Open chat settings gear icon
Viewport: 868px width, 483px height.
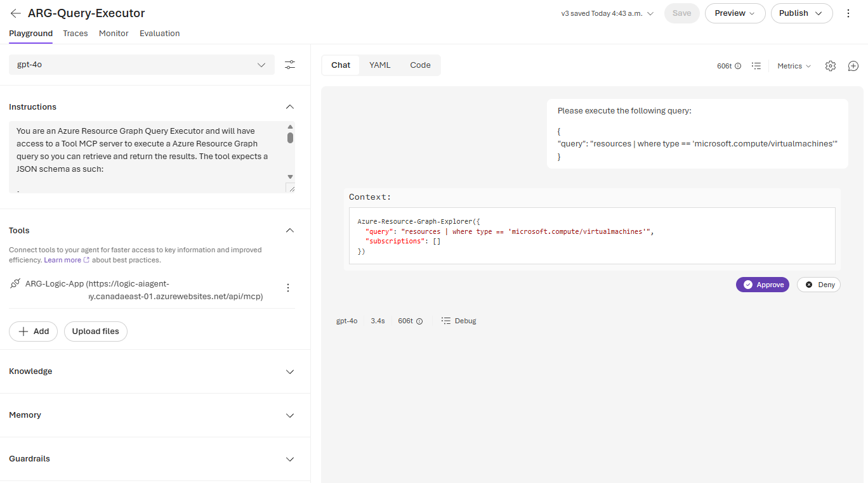point(831,66)
